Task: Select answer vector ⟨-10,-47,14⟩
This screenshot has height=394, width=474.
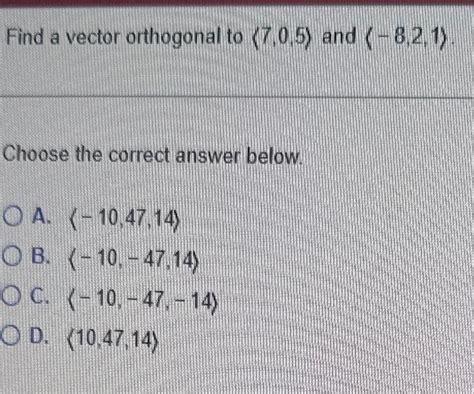Action: [134, 260]
